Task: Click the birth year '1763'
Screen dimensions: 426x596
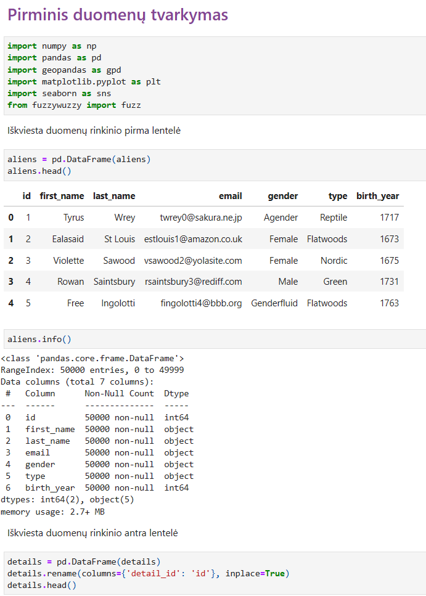Action: 390,303
